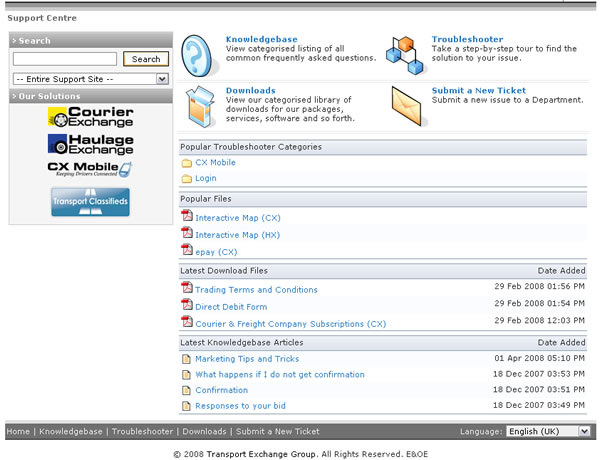Click the Troubleshooter cubes icon

pos(402,54)
